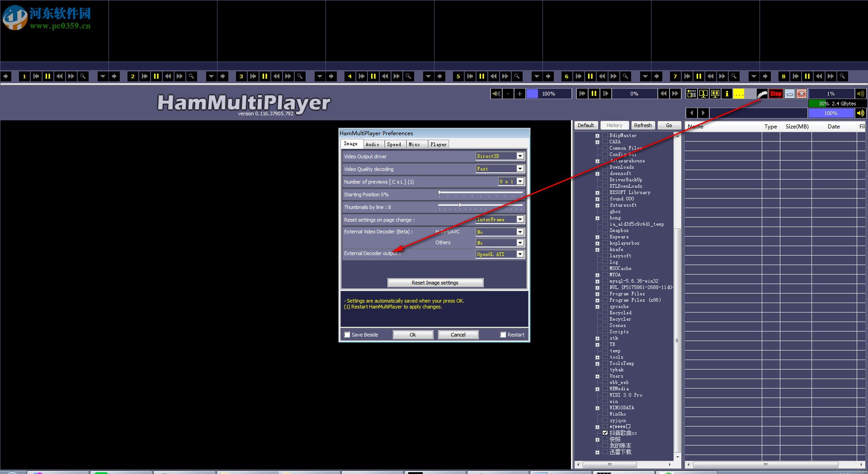Mute the 100% volume speaker below
The height and width of the screenshot is (474, 868).
point(860,113)
